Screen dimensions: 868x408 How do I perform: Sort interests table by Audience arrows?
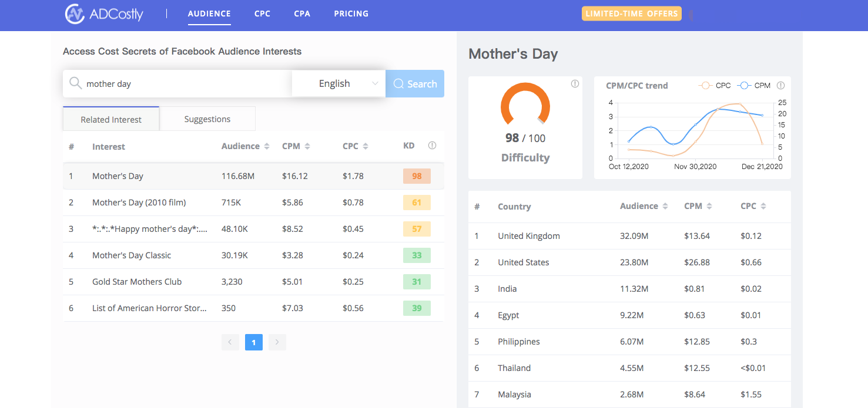coord(267,146)
